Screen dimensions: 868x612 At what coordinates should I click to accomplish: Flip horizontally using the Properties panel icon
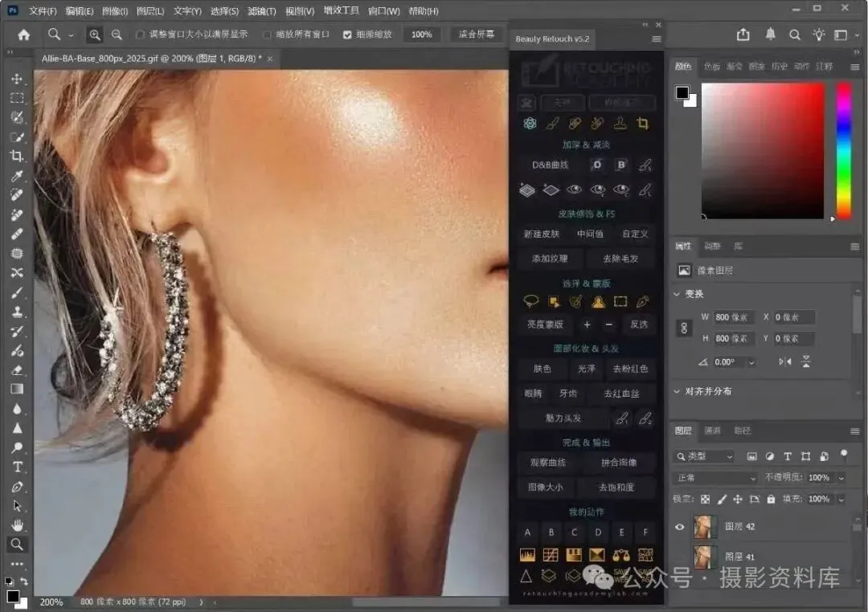point(785,362)
